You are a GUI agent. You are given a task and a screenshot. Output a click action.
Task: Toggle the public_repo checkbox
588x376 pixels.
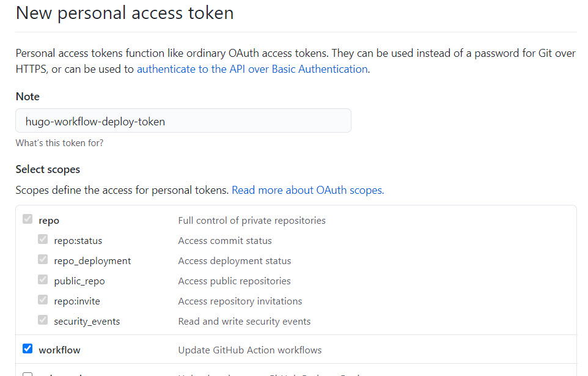click(43, 280)
